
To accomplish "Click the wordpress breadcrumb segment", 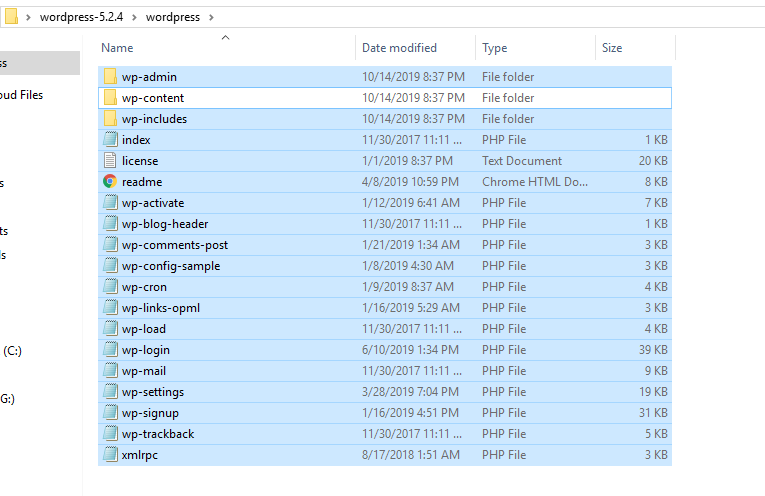I will click(173, 17).
